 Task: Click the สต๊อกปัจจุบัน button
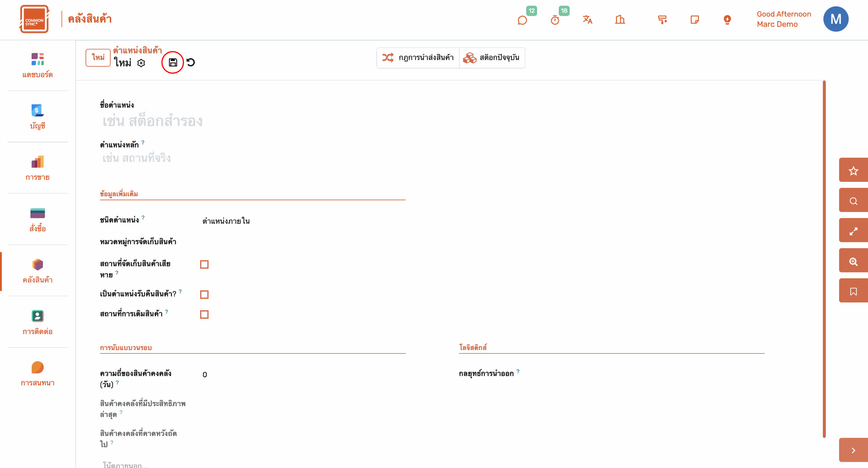tap(492, 58)
